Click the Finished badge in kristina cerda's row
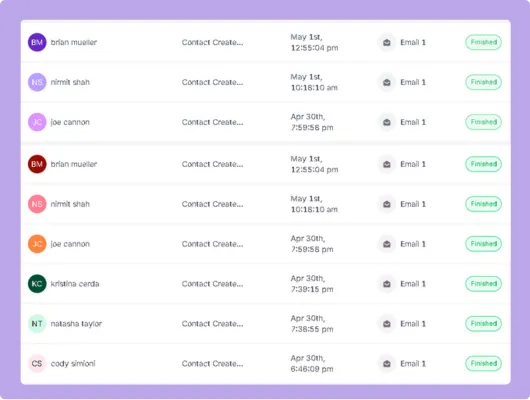This screenshot has height=400, width=530. pyautogui.click(x=483, y=284)
